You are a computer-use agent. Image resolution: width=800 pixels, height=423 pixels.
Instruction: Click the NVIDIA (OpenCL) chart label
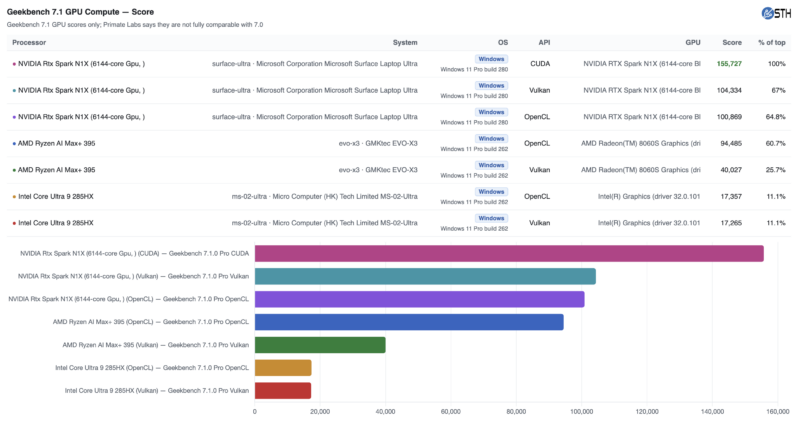pos(129,299)
